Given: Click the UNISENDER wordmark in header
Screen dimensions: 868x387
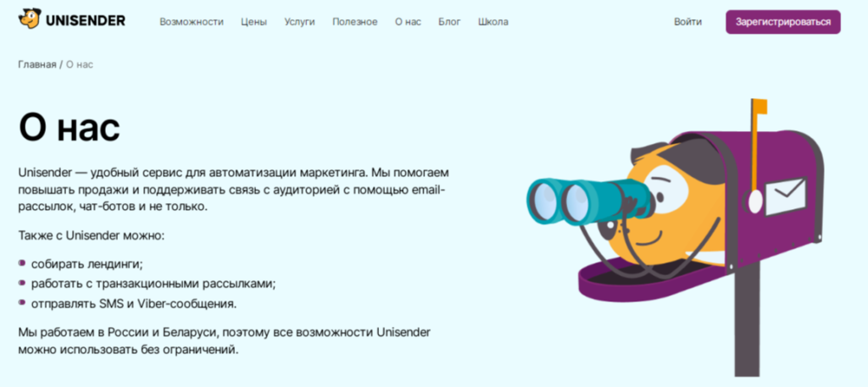Looking at the screenshot, I should [86, 21].
